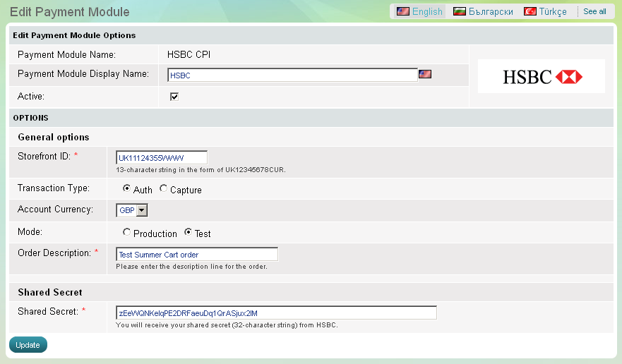Set mode to Test

pos(188,232)
